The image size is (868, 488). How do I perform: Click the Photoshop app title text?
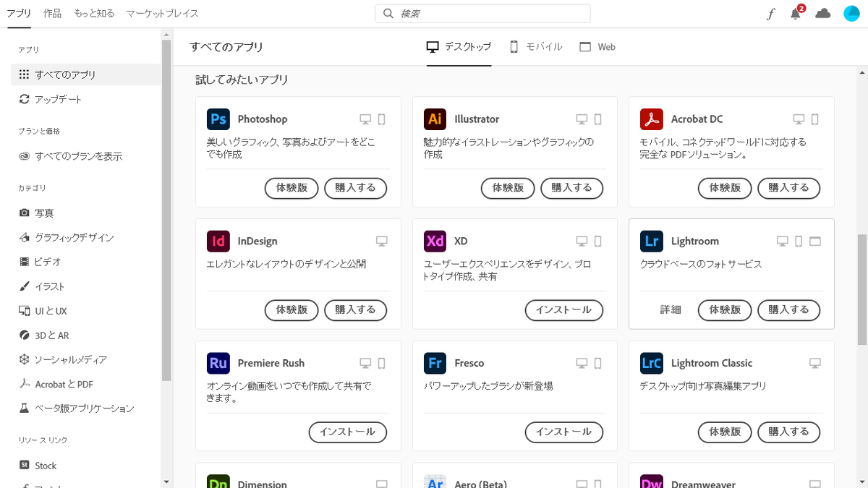263,119
